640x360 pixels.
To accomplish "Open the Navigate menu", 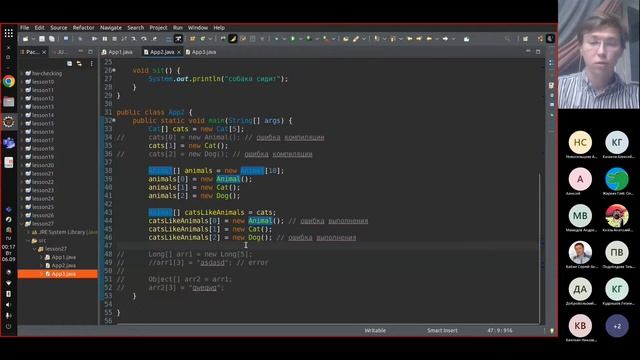I will pyautogui.click(x=111, y=28).
